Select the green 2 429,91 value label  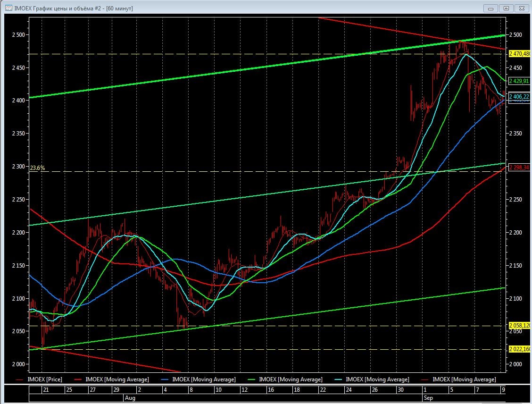click(520, 81)
